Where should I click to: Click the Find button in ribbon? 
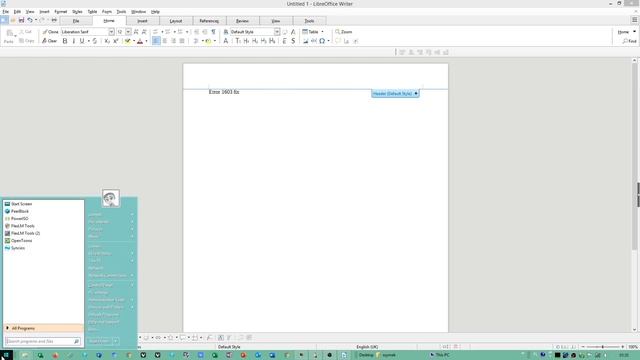point(629,41)
